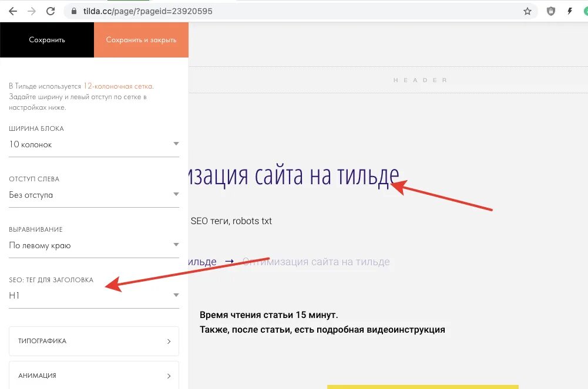Expand the Типографика section
The image size is (588, 389).
tap(94, 341)
